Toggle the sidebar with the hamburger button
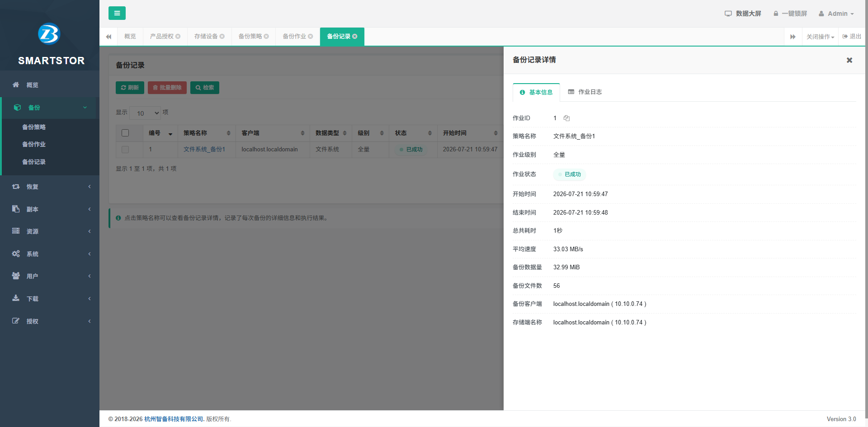 pos(117,13)
